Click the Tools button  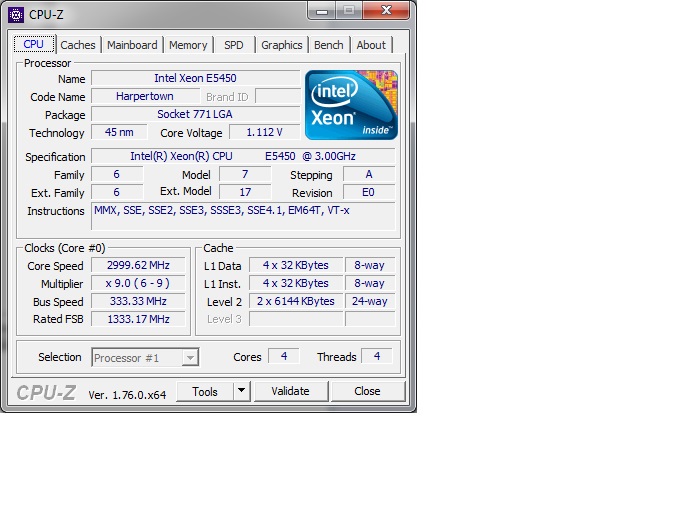click(x=205, y=391)
